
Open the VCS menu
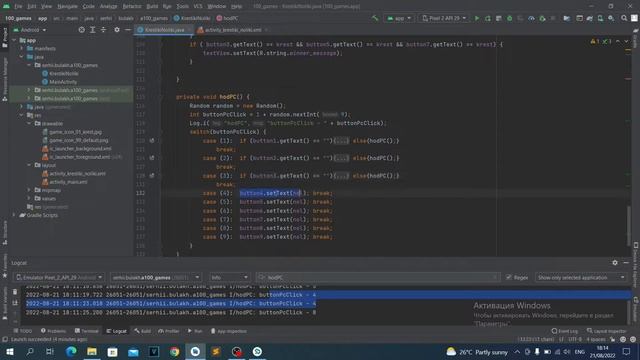coord(198,6)
